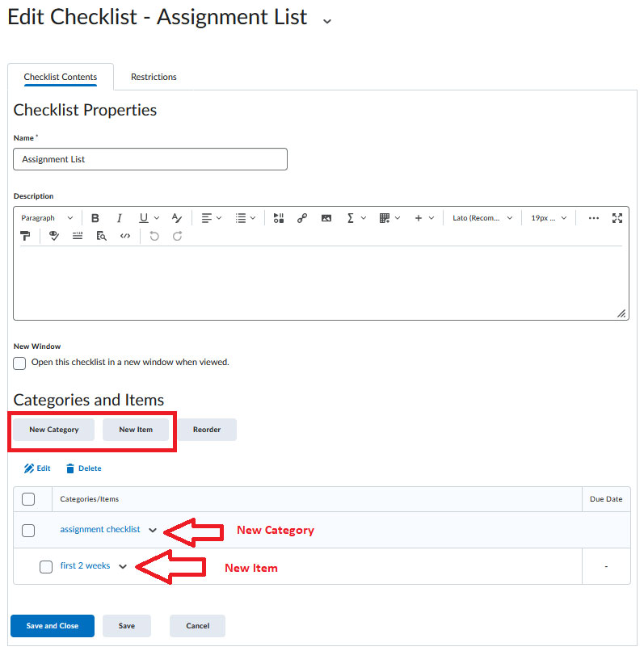This screenshot has width=644, height=651.
Task: Select the Checklist Contents tab
Action: point(61,77)
